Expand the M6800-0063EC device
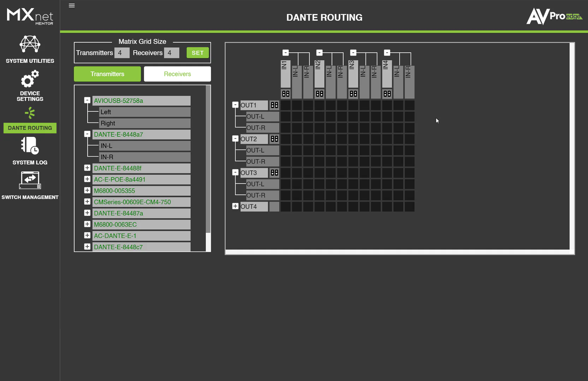Viewport: 588px width, 381px height. coord(87,224)
